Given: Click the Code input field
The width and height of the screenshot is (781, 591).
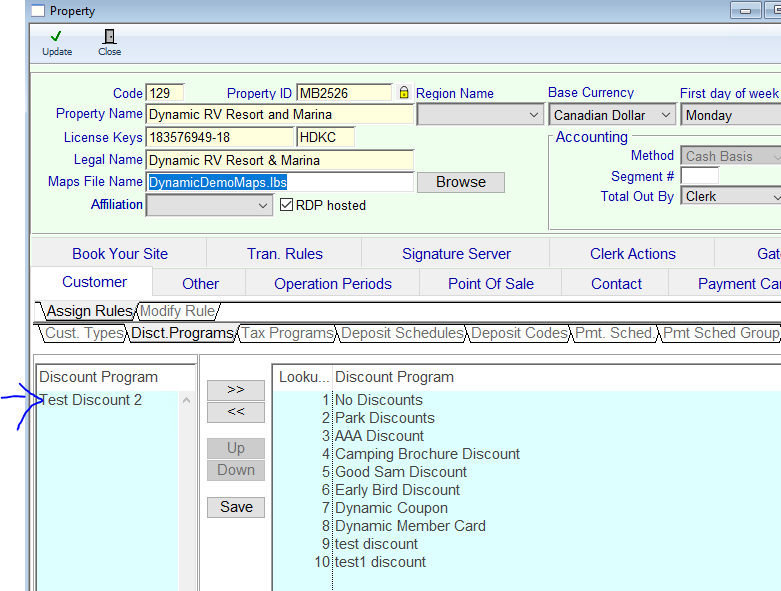Looking at the screenshot, I should coord(165,93).
